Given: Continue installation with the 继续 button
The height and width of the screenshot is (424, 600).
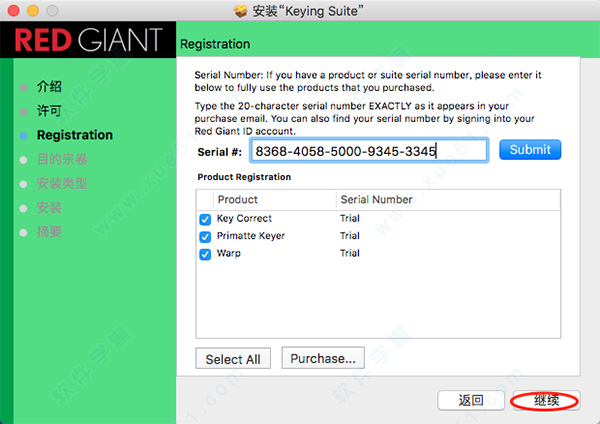Looking at the screenshot, I should 546,400.
